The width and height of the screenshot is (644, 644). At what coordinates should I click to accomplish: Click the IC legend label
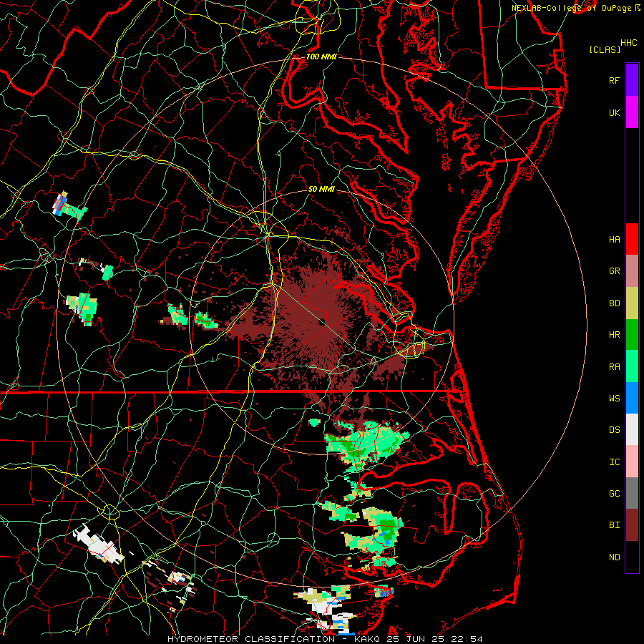[614, 462]
